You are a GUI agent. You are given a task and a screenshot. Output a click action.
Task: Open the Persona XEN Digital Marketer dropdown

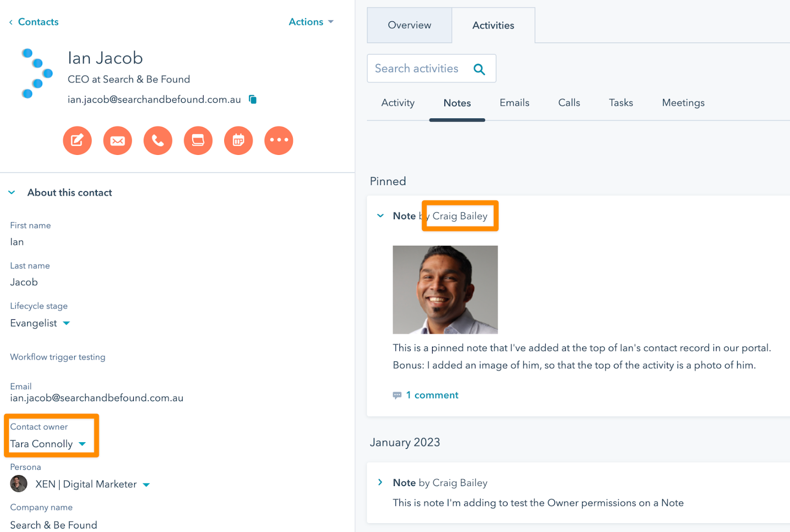coord(92,484)
